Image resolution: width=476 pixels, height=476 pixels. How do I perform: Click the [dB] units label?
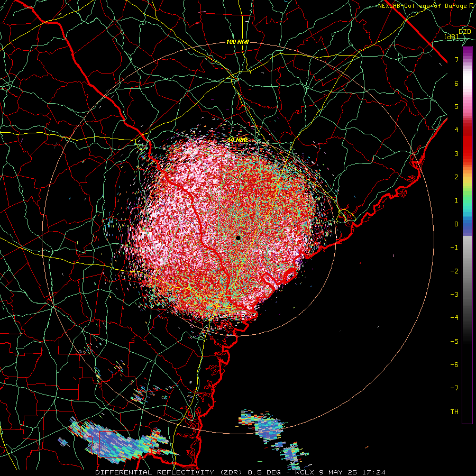(x=452, y=36)
